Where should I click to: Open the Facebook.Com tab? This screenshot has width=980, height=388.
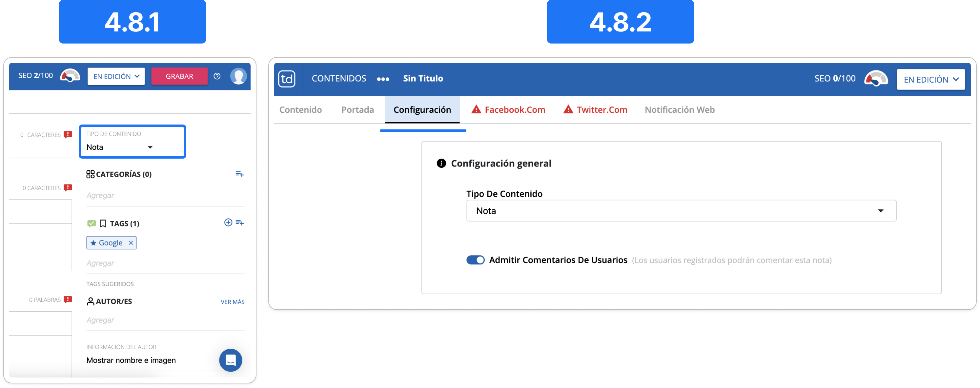point(508,110)
